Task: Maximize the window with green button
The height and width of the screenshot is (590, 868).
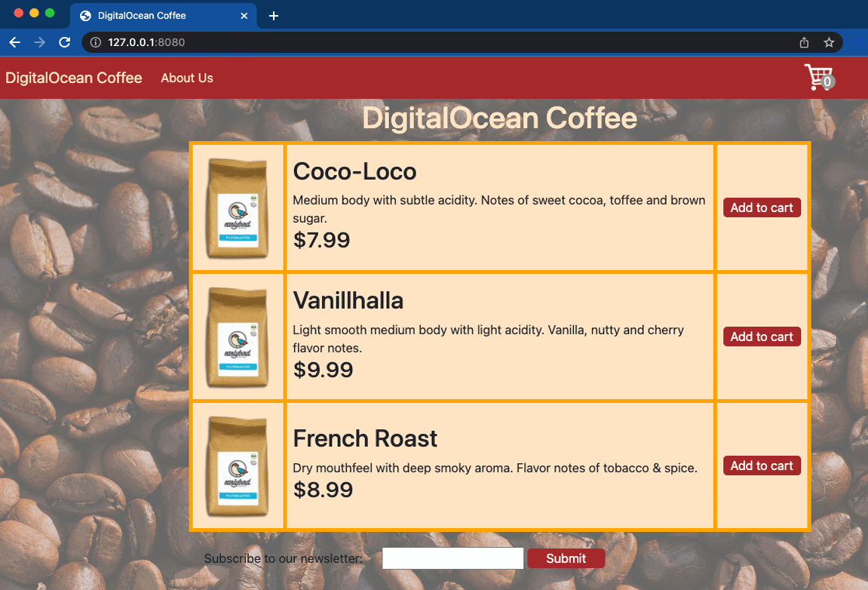Action: coord(50,14)
